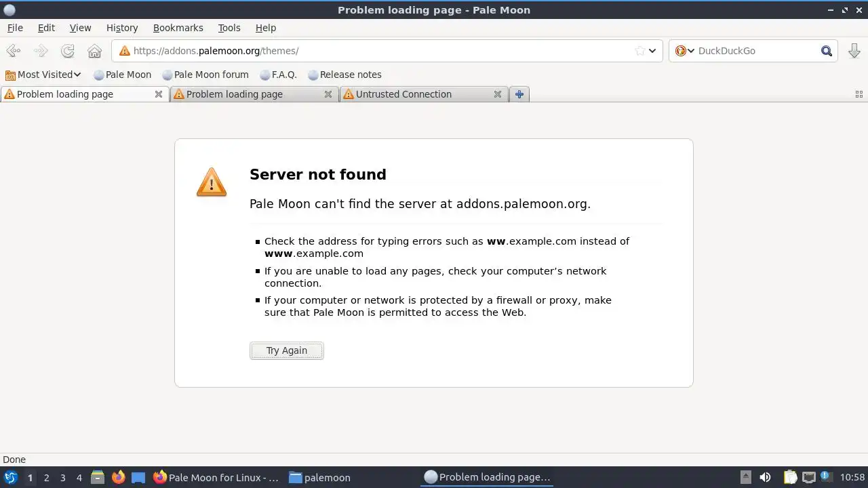
Task: Open a new tab with plus button
Action: [519, 94]
